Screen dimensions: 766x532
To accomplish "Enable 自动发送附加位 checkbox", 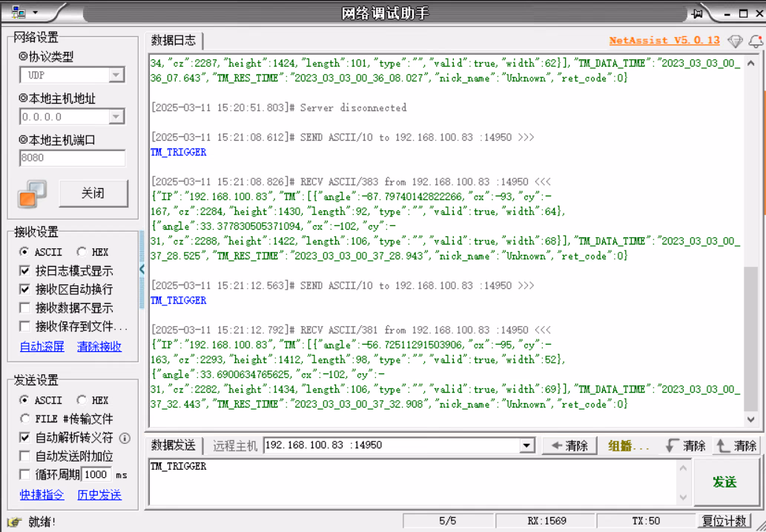I will [x=24, y=456].
